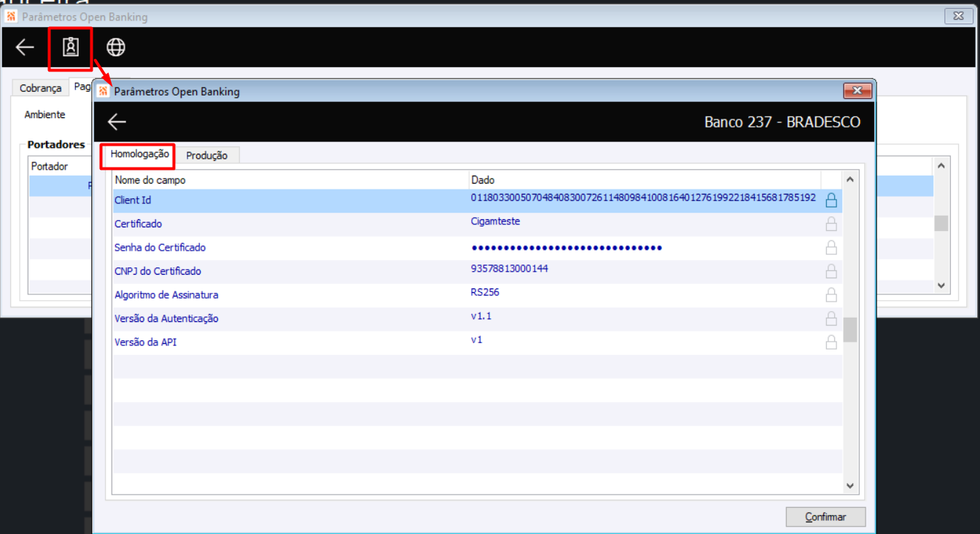Click the Portadores group label

[56, 144]
